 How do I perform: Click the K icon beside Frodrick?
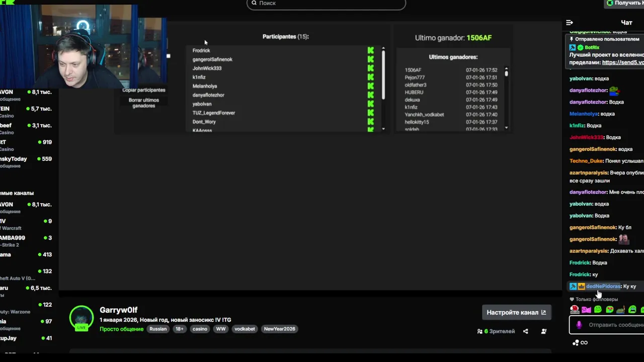[371, 50]
